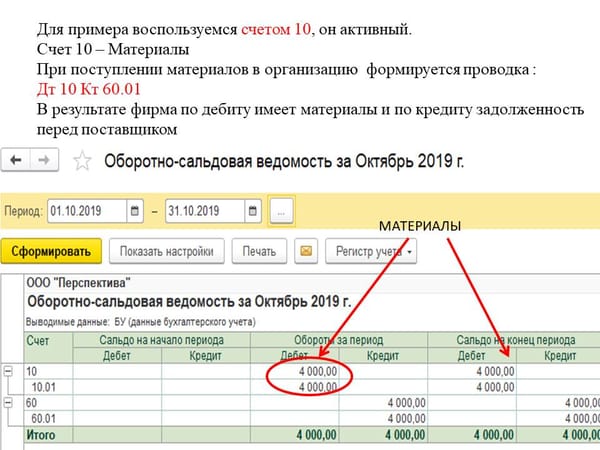
Task: Add report to favorites with star icon
Action: (x=83, y=161)
